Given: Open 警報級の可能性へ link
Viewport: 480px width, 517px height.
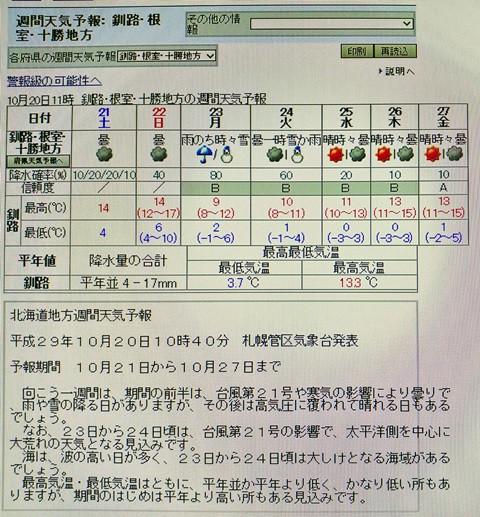Looking at the screenshot, I should tap(54, 81).
